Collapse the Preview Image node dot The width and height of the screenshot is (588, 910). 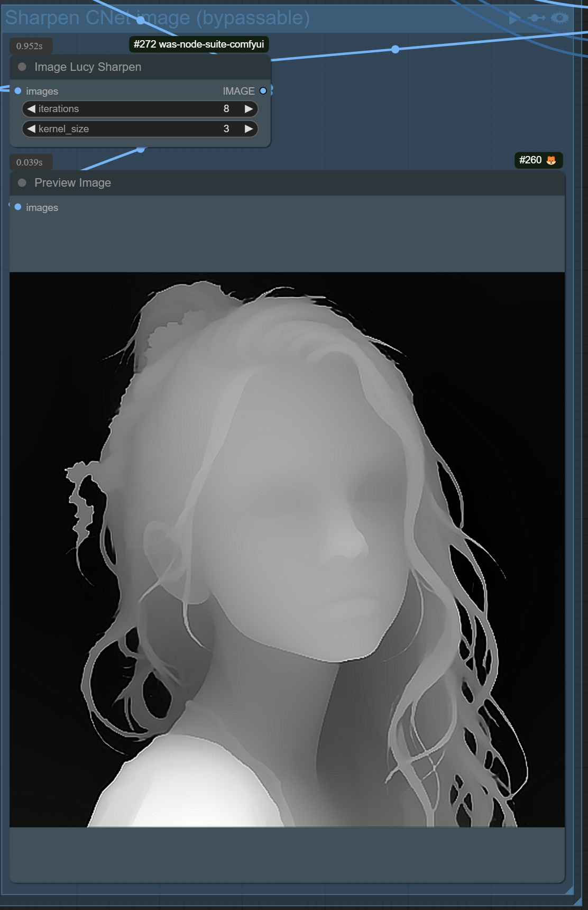click(x=22, y=182)
